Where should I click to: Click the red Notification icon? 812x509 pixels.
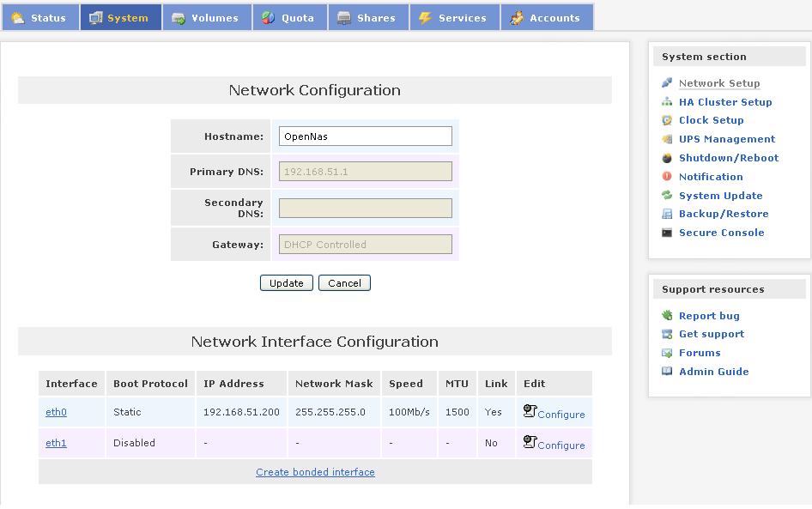667,177
